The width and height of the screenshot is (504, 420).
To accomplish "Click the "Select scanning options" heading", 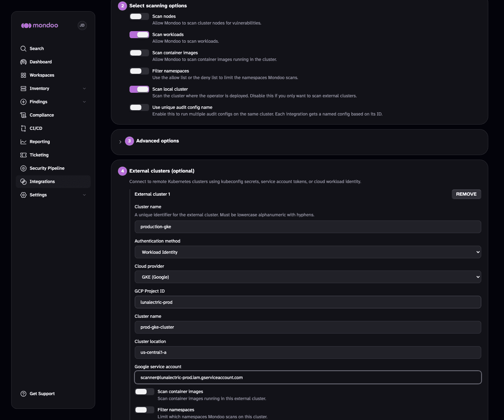I will click(158, 6).
